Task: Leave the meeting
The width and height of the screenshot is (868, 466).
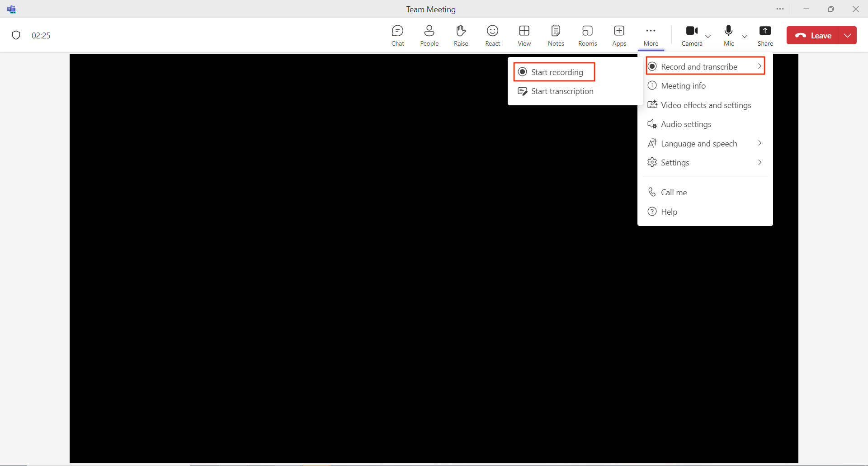Action: click(x=813, y=35)
